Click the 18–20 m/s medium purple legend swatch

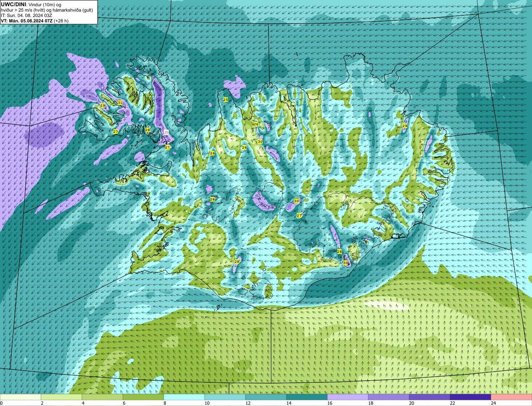pos(389,397)
